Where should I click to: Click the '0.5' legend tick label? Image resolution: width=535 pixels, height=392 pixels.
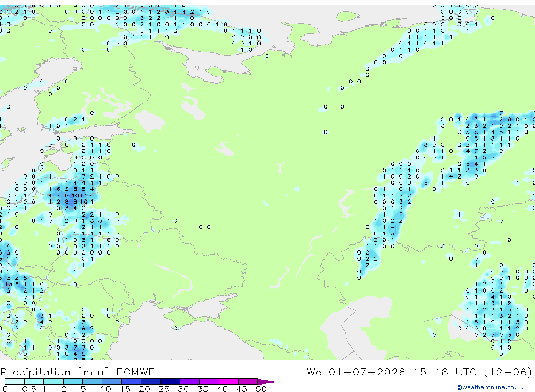tap(29, 389)
